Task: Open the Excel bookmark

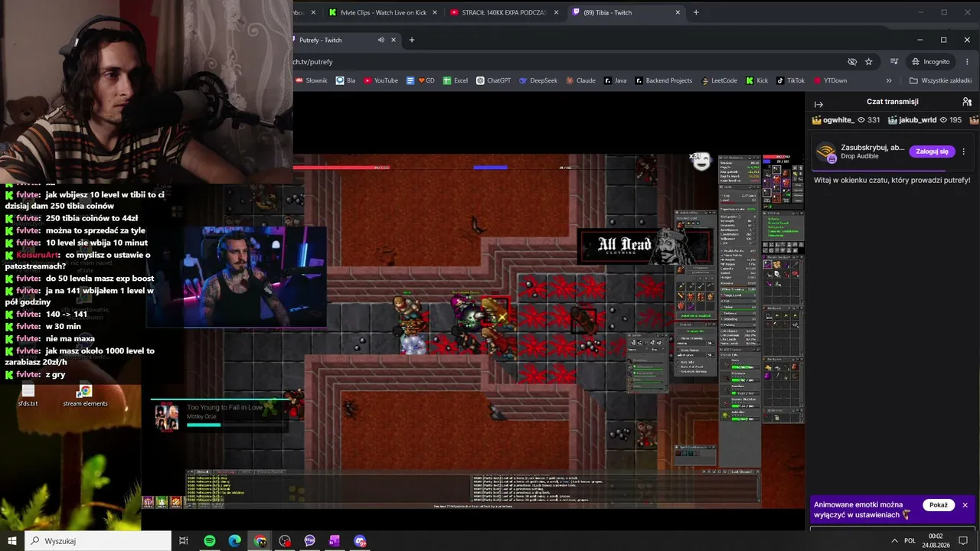Action: pyautogui.click(x=456, y=80)
